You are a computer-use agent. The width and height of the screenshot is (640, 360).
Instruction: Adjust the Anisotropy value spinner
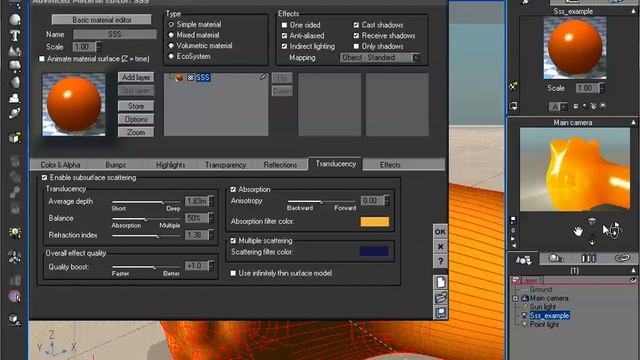pyautogui.click(x=387, y=200)
